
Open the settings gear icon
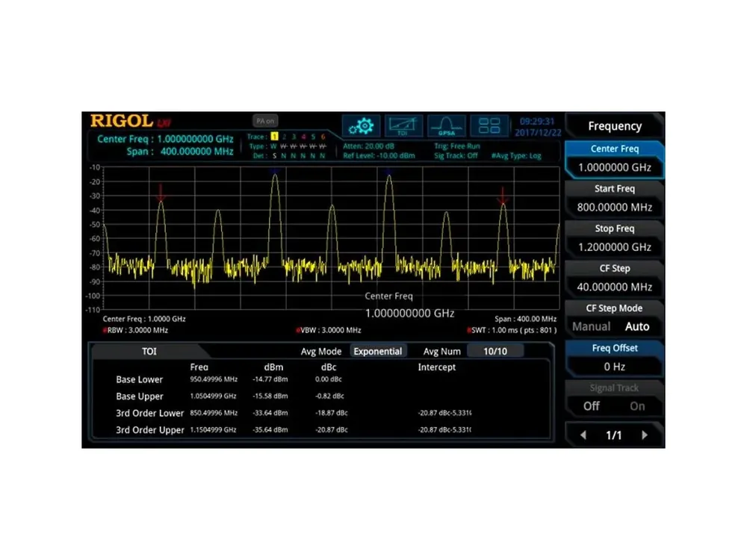coord(361,126)
